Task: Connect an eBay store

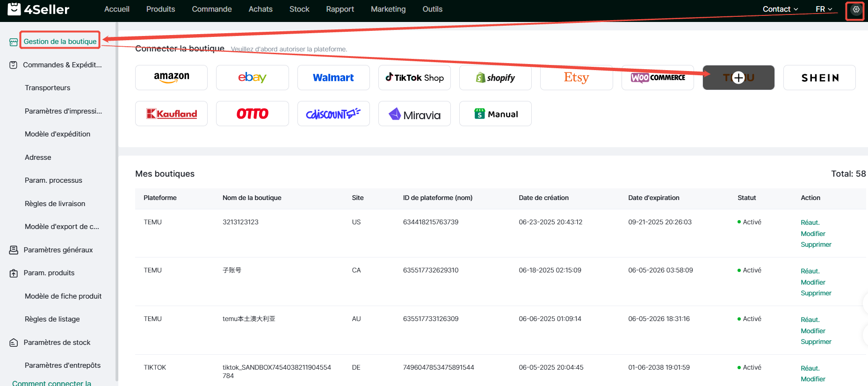Action: (x=252, y=78)
